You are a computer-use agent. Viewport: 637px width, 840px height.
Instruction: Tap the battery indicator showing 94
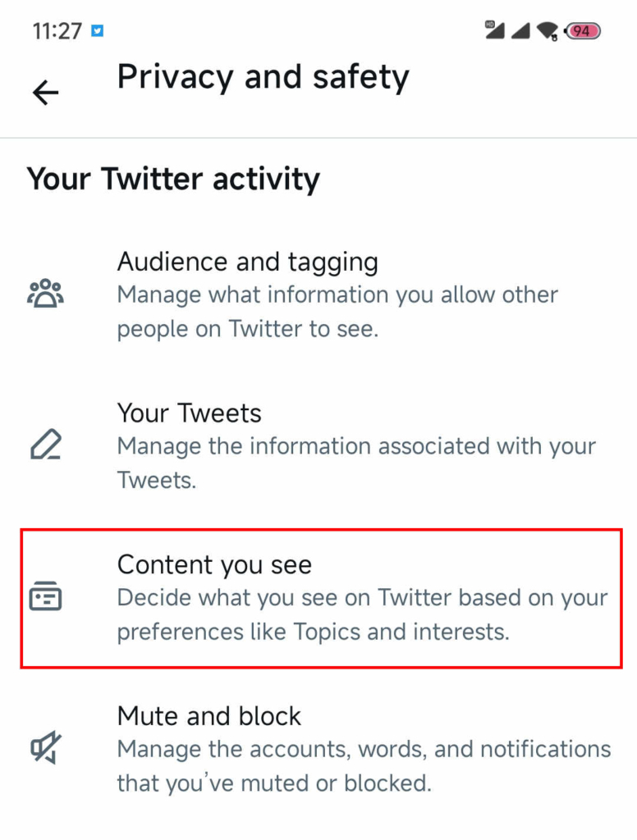tap(582, 31)
